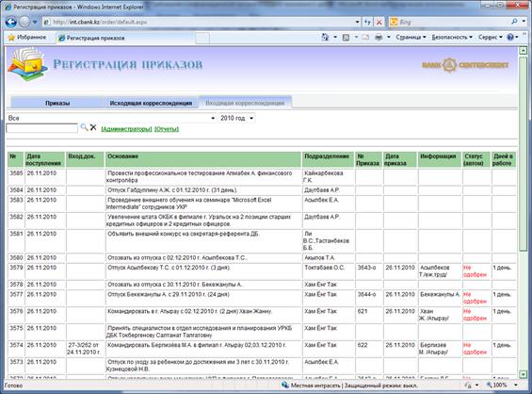Click the magnifier search icon beside text field
The image size is (532, 394).
[x=84, y=127]
